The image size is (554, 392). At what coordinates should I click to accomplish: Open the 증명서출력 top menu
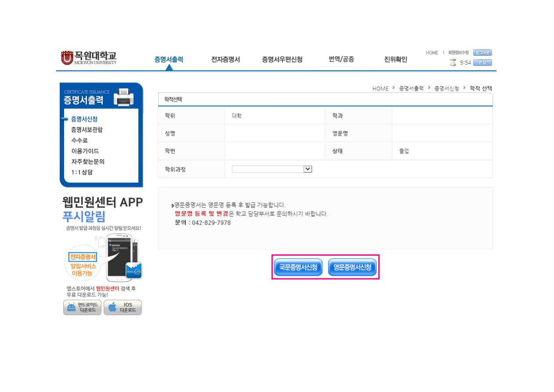click(x=169, y=60)
